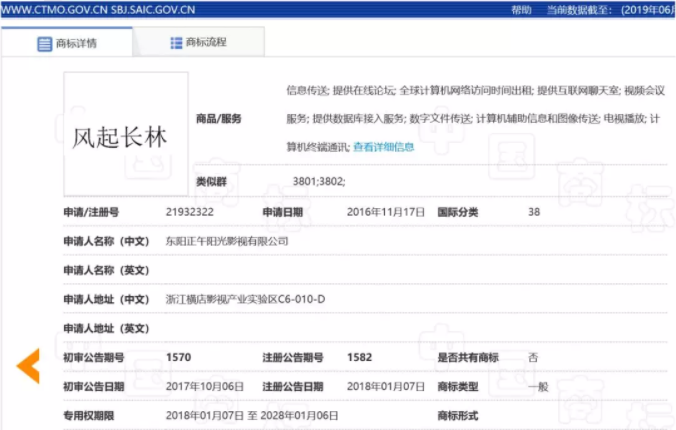Select the application number 21932322
This screenshot has height=430, width=676.
pyautogui.click(x=190, y=212)
